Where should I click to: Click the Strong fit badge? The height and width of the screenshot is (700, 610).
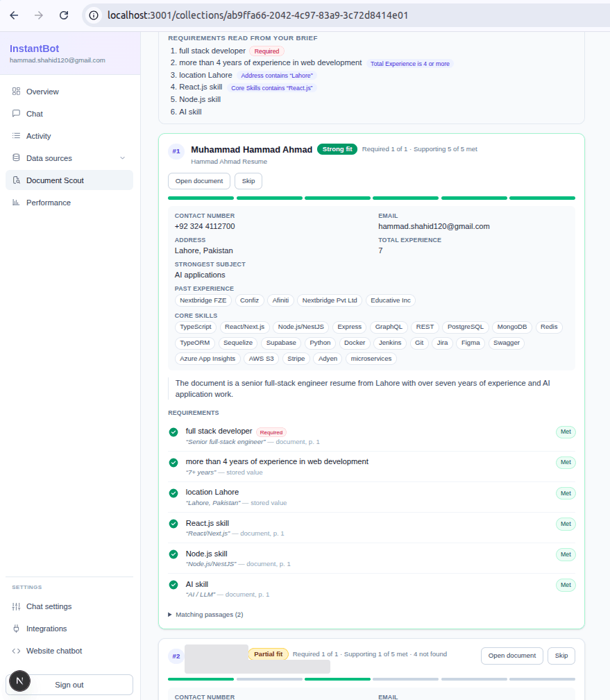337,149
